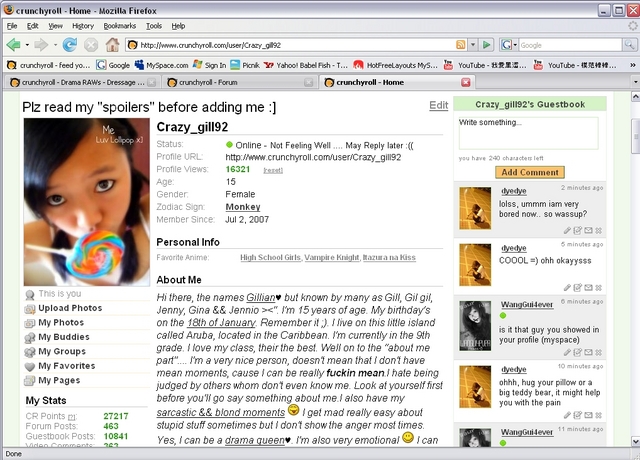Open the address bar history dropdown
640x460 pixels.
473,45
